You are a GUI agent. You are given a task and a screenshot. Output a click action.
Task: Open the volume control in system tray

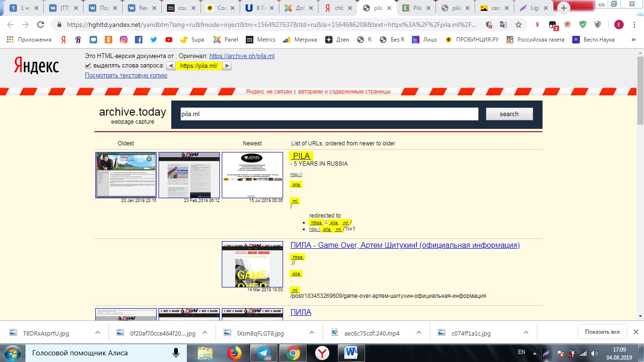click(x=594, y=353)
